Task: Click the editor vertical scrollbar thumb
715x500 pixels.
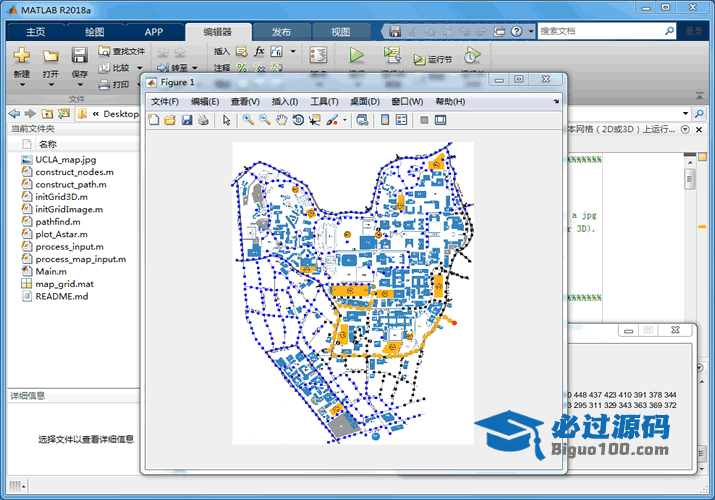Action: click(689, 179)
